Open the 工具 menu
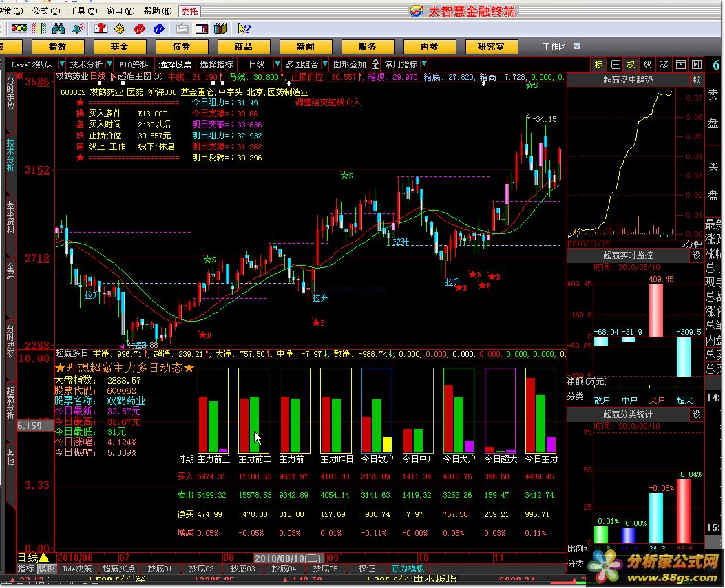 [x=83, y=10]
